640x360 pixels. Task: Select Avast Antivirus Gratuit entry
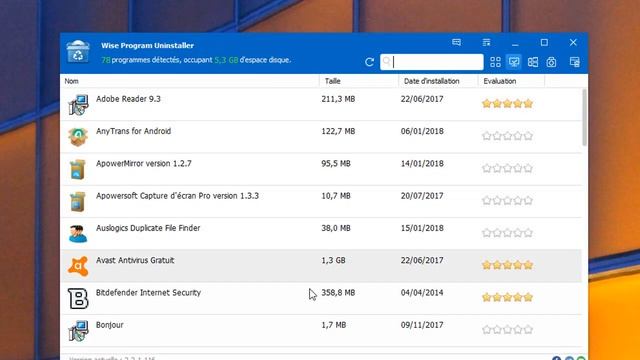tap(321, 266)
